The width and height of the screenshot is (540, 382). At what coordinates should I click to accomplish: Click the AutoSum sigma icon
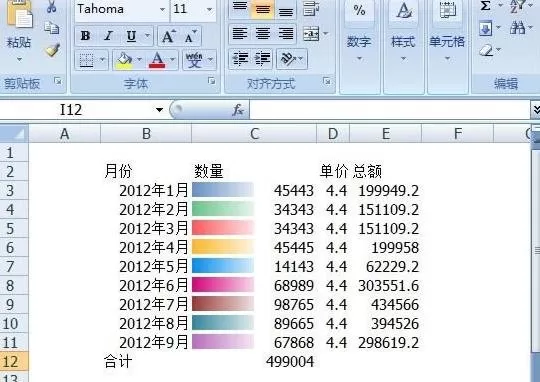click(485, 6)
